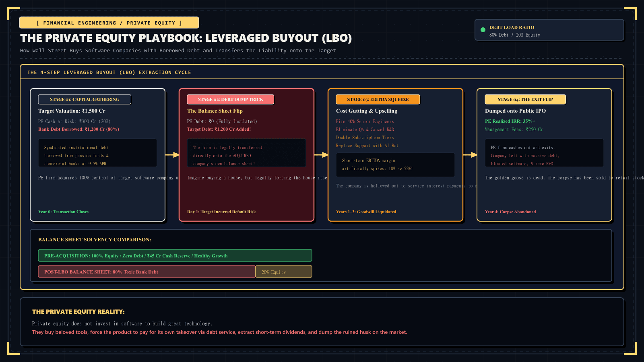Viewport: 644px width, 362px height.
Task: Click the '80% Debt / 20% Equity' value
Action: pyautogui.click(x=515, y=35)
